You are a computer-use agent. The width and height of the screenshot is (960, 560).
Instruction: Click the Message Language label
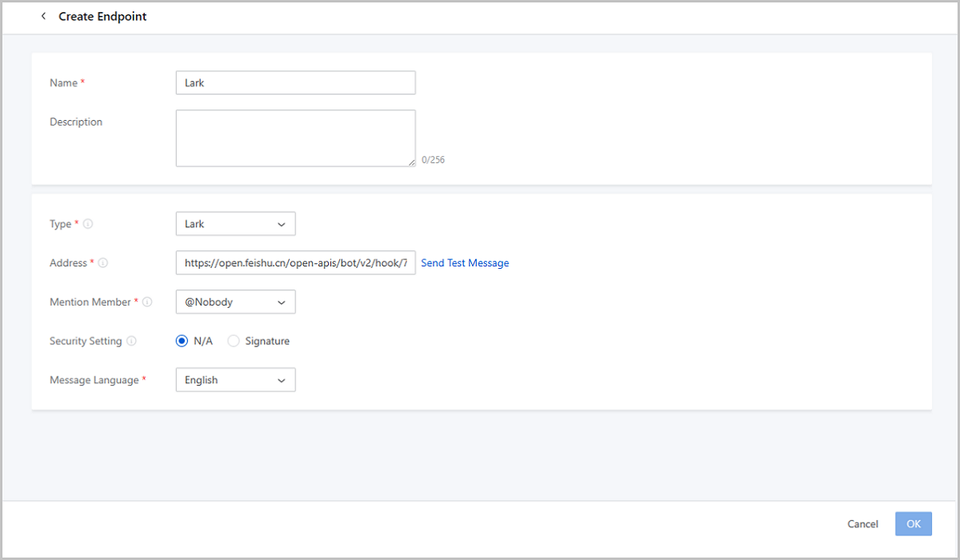pyautogui.click(x=94, y=380)
